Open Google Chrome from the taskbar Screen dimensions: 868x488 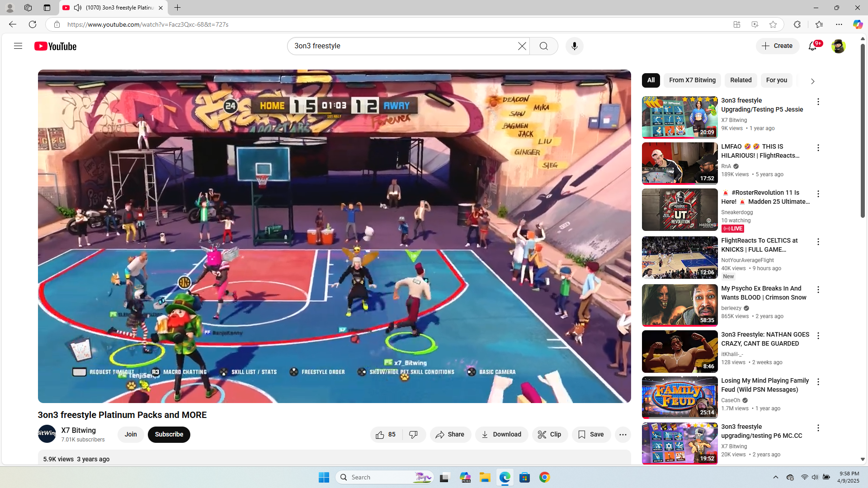coord(545,477)
